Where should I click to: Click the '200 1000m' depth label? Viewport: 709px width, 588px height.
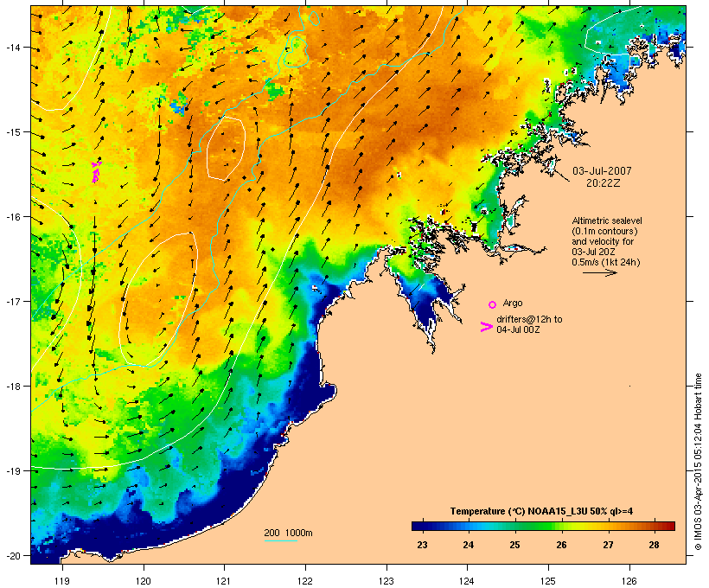click(x=288, y=533)
